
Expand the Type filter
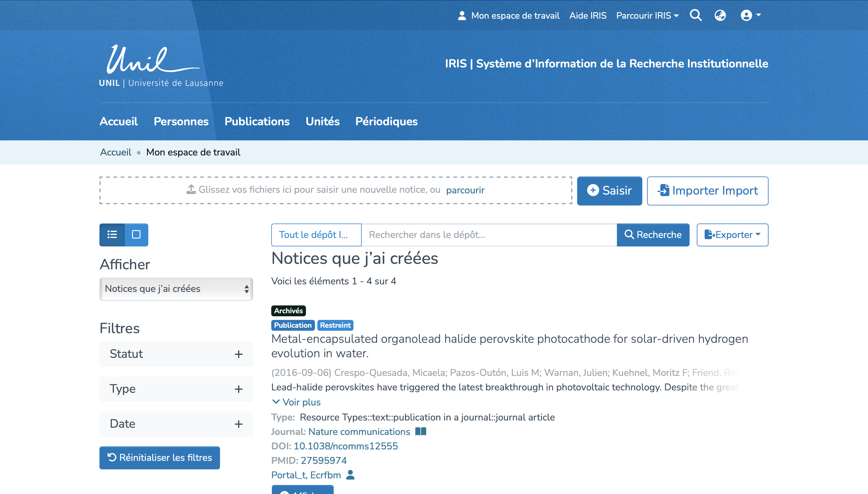pos(176,389)
